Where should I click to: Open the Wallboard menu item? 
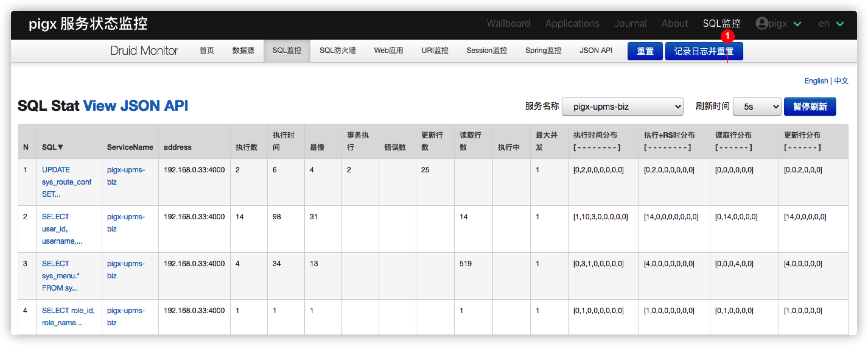pyautogui.click(x=508, y=23)
